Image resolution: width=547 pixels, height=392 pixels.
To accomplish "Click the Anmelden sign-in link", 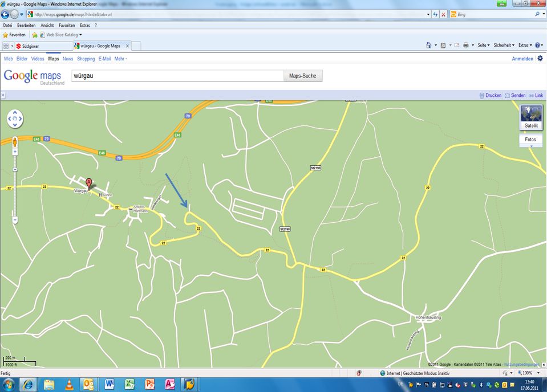I will coord(522,59).
